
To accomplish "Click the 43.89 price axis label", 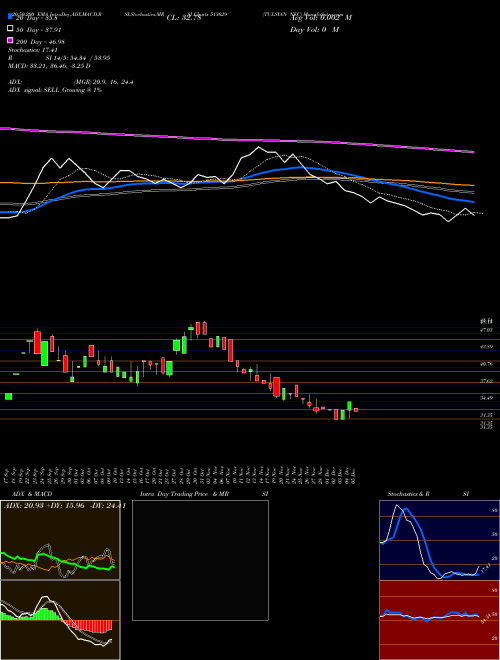I will (486, 347).
